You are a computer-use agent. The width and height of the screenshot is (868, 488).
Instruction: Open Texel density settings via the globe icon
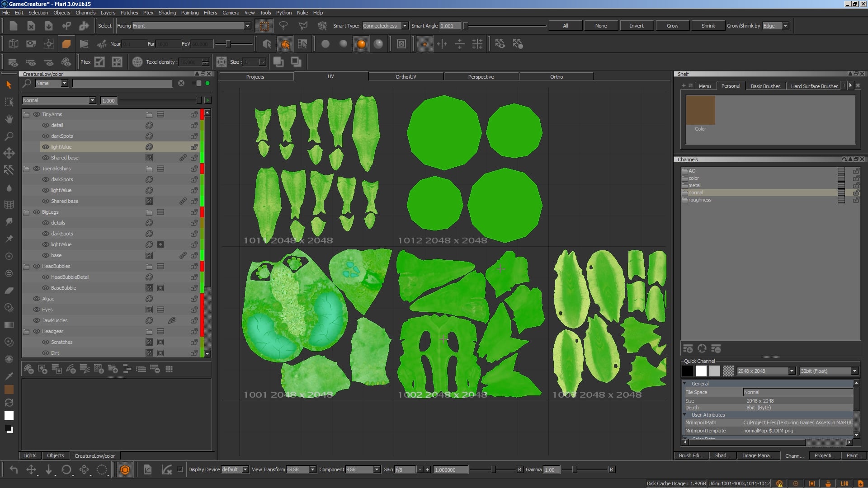click(137, 61)
